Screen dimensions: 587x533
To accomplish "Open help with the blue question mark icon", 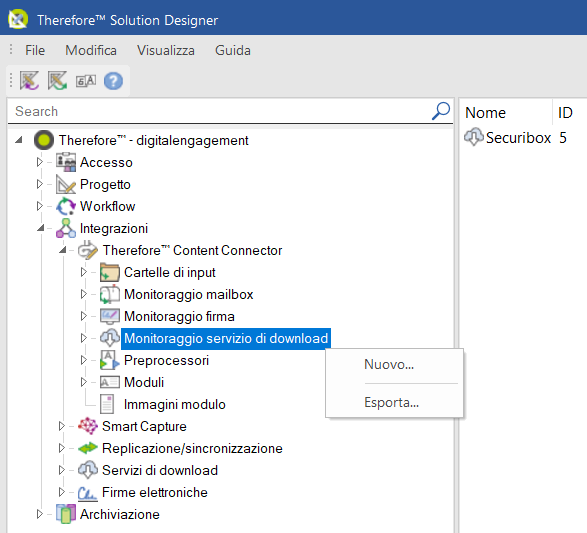I will (x=113, y=81).
